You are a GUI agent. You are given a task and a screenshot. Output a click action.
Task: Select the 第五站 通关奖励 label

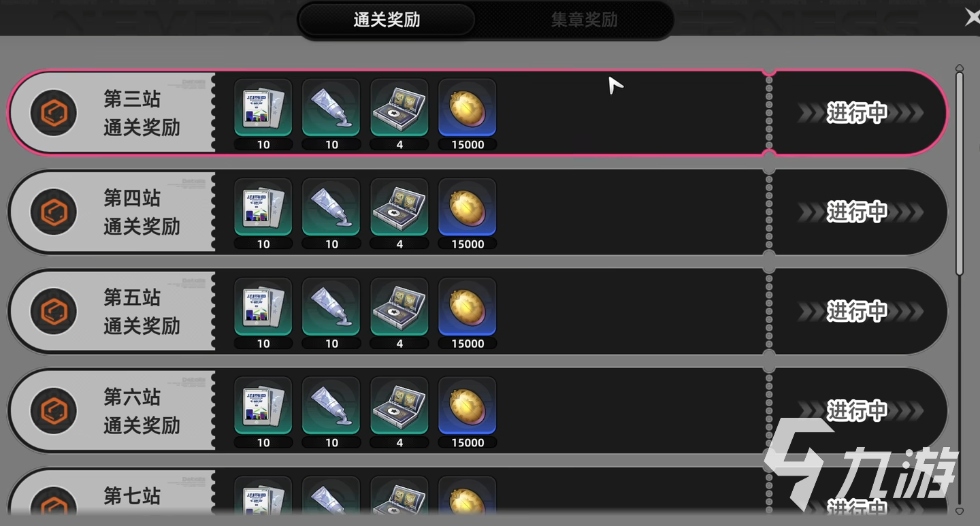pos(142,312)
